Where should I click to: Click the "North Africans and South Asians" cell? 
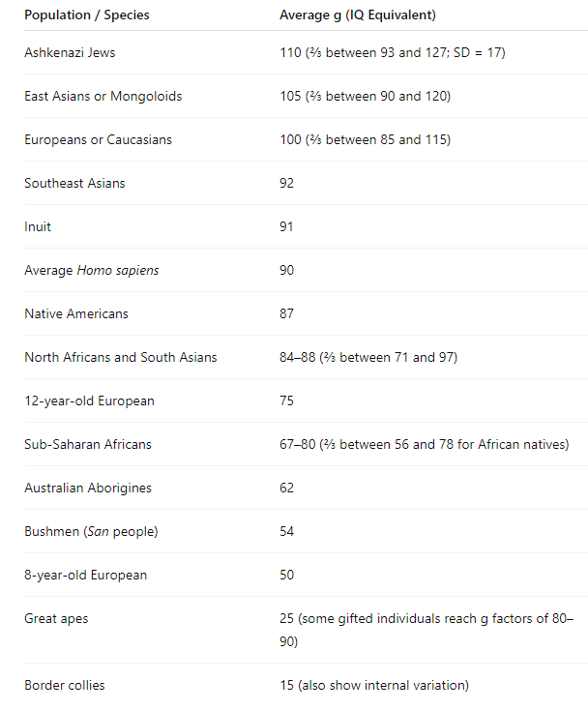[x=121, y=357]
